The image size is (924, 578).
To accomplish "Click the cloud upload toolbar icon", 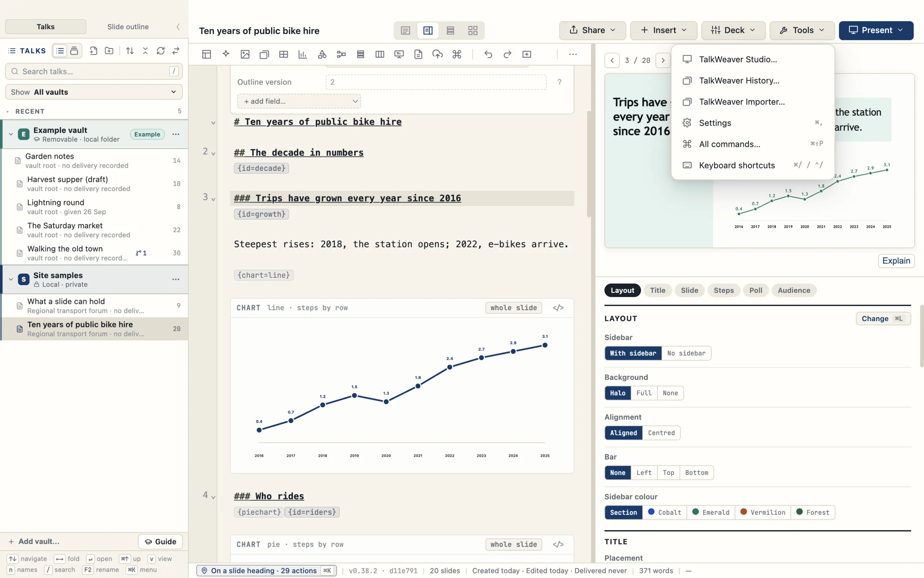I will (437, 54).
